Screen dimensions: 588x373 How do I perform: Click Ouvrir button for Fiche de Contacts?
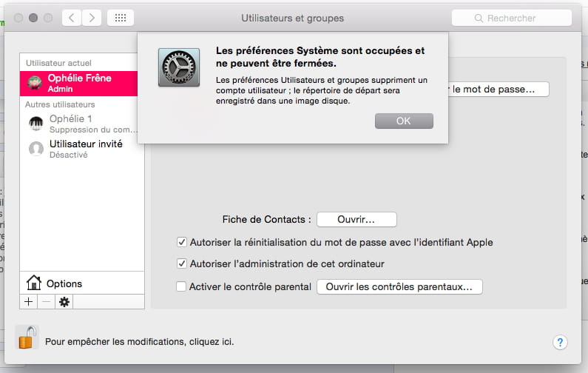click(x=356, y=220)
